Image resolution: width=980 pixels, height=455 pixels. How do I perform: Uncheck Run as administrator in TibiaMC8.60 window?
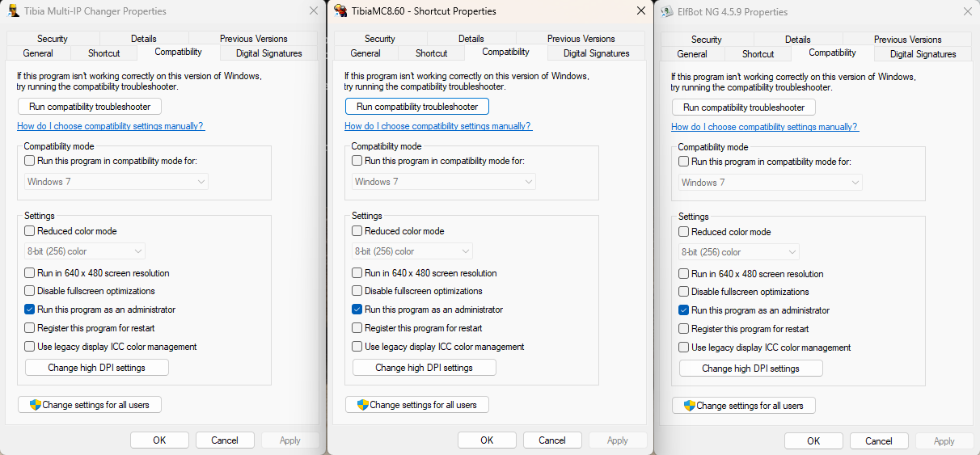357,310
